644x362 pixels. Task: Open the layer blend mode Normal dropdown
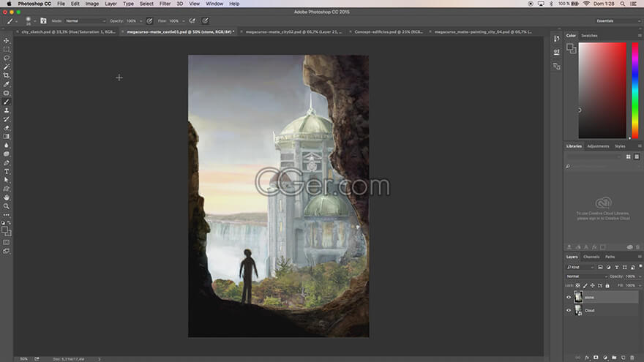coord(586,276)
